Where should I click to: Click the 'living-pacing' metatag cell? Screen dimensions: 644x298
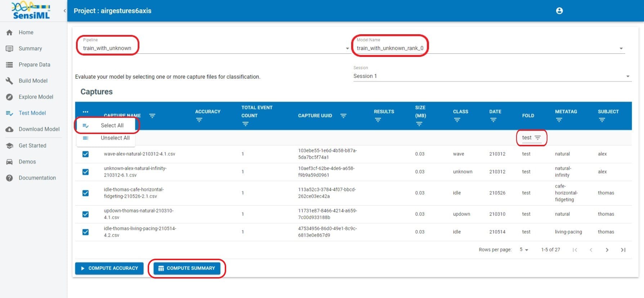[568, 232]
